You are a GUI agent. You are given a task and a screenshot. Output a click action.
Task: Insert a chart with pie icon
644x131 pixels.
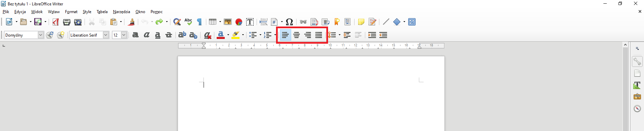pos(239,22)
